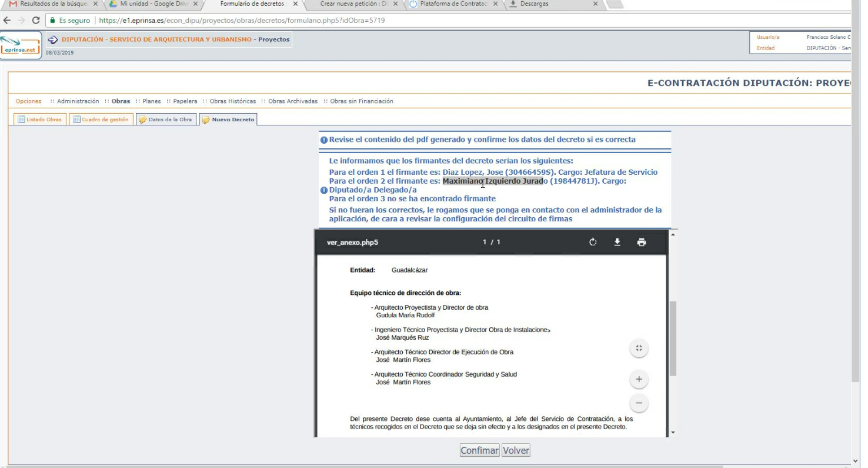868x468 pixels.
Task: Switch to Mi unidad Google Drive tab
Action: tap(153, 4)
